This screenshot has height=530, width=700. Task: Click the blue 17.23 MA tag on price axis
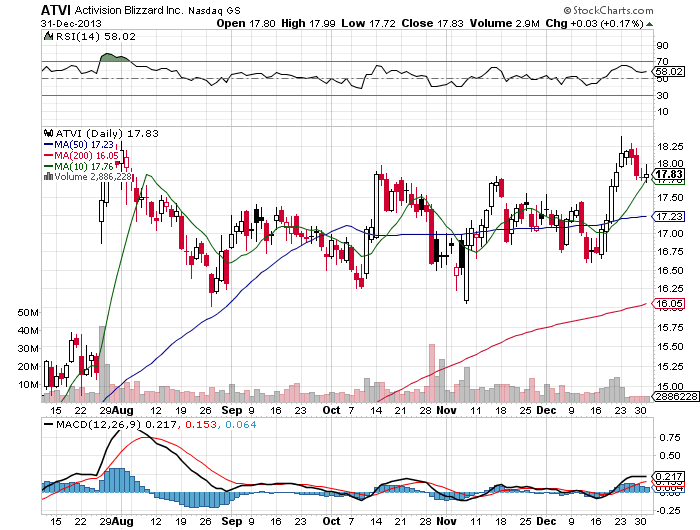pyautogui.click(x=668, y=217)
